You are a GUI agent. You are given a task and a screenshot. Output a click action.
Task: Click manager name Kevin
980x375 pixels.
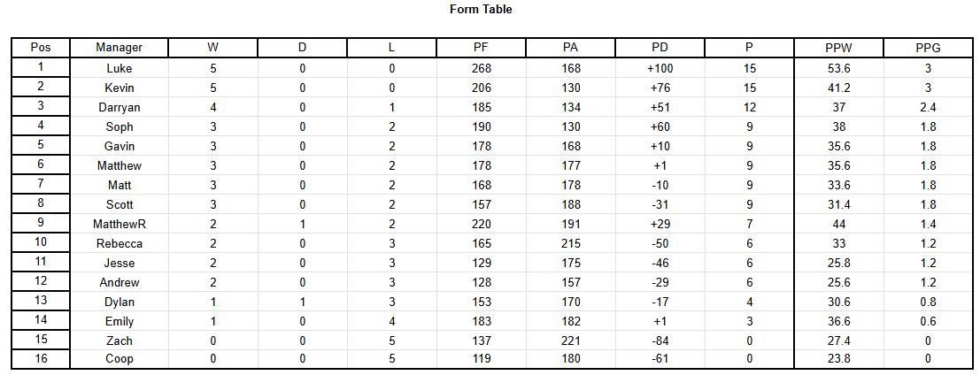[119, 88]
